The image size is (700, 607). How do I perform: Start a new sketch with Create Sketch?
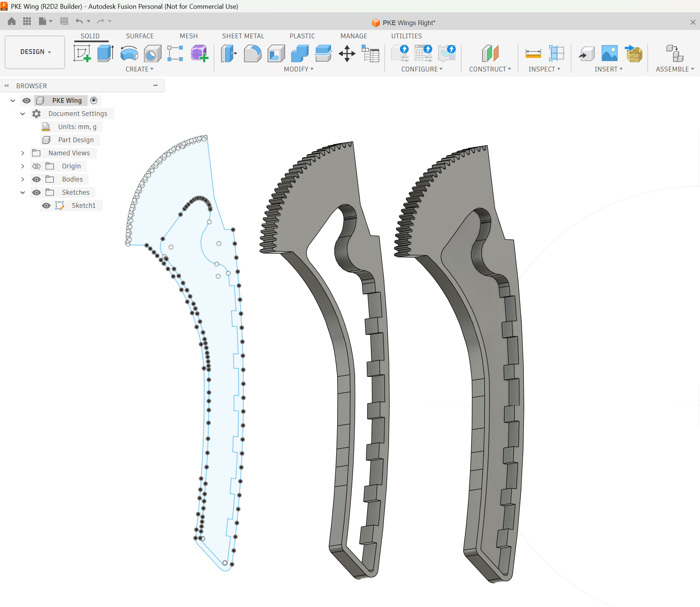click(x=82, y=54)
